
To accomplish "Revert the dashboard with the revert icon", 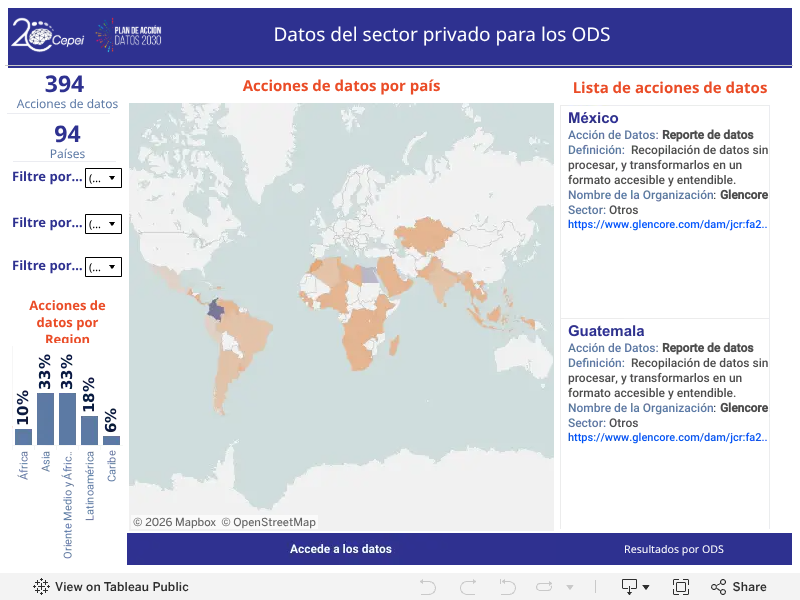I will (x=507, y=587).
